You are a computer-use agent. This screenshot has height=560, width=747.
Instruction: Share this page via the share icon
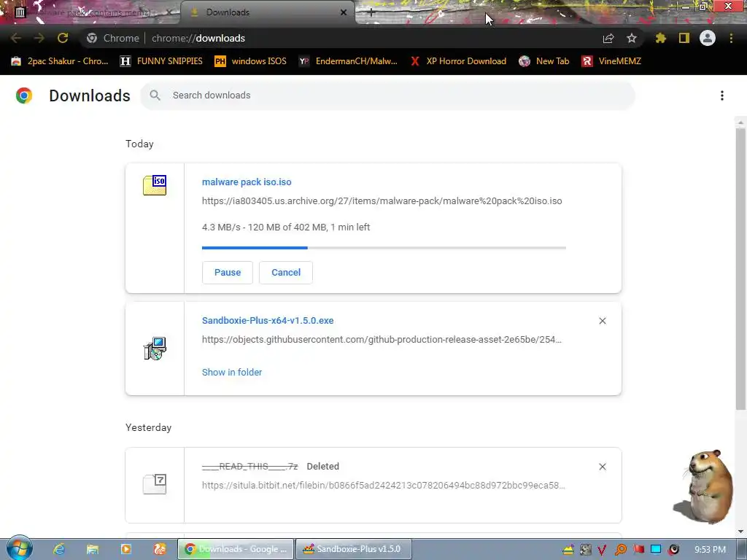(608, 38)
